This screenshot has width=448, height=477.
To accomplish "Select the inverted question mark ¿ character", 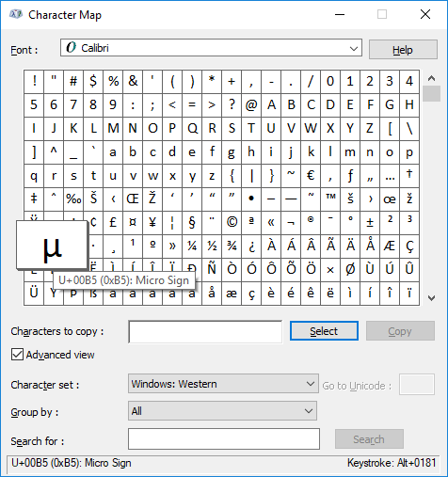I will click(x=251, y=246).
